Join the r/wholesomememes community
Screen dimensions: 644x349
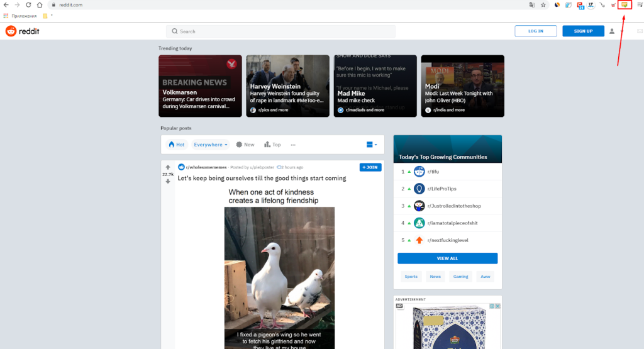(x=370, y=167)
